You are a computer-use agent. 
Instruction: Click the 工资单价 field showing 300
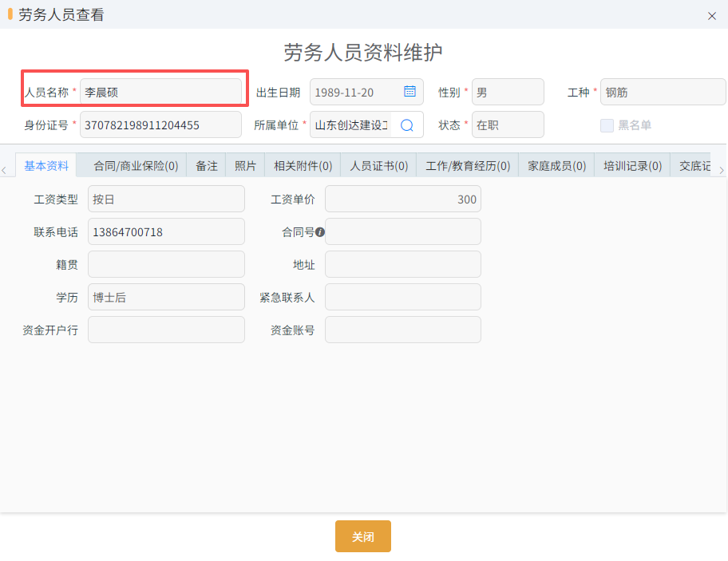403,199
